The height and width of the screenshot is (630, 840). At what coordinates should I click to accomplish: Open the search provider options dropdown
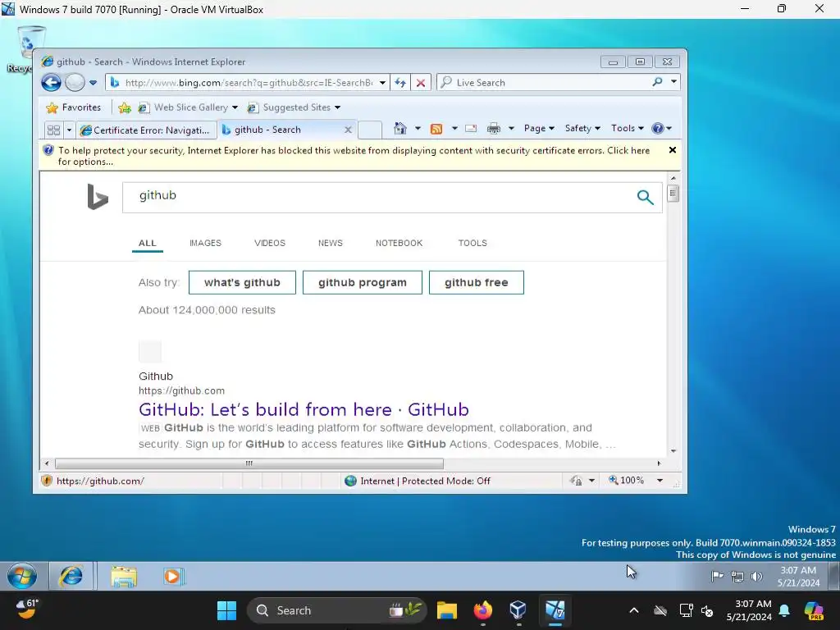tap(674, 82)
